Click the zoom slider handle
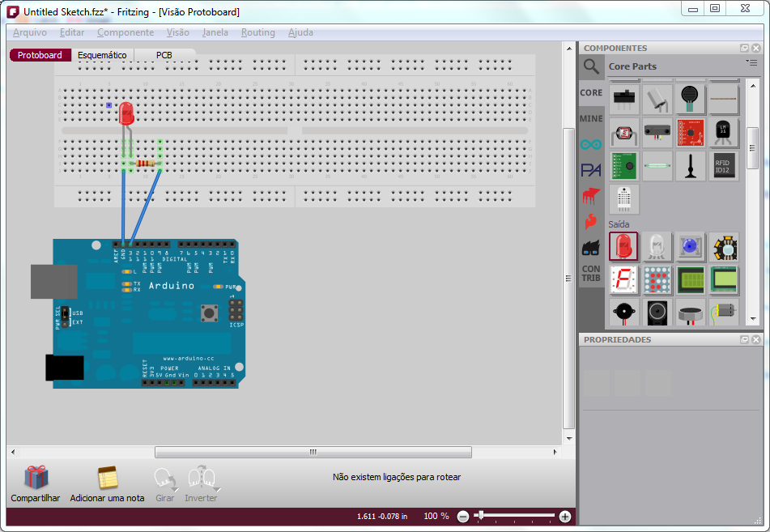 click(x=481, y=515)
